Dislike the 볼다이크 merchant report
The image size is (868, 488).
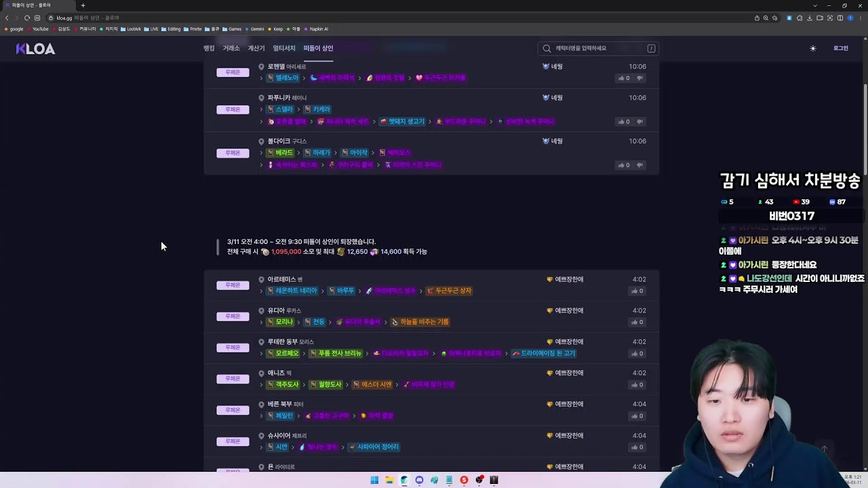(639, 165)
